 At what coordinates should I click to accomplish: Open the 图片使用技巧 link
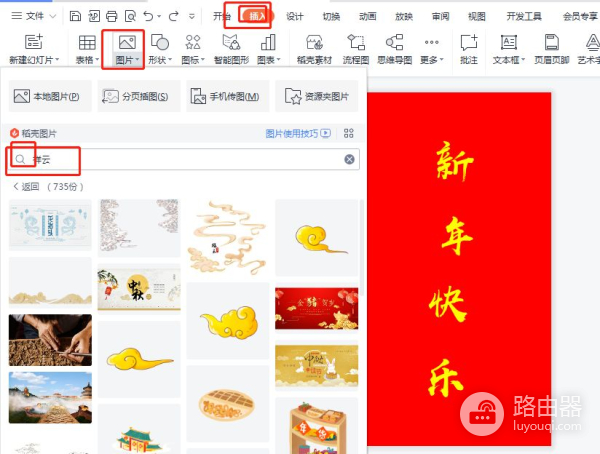pos(298,133)
